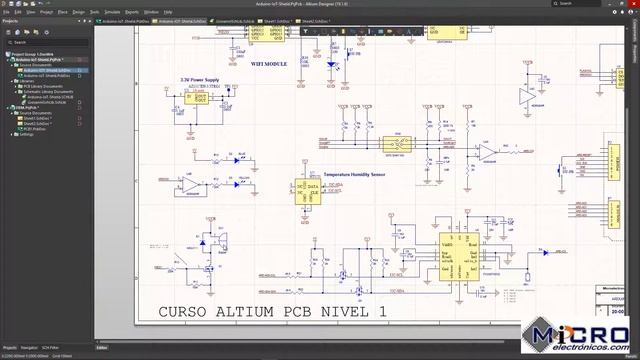Click the align objects icon in Active Bar
This screenshot has width=640, height=360.
333,31
